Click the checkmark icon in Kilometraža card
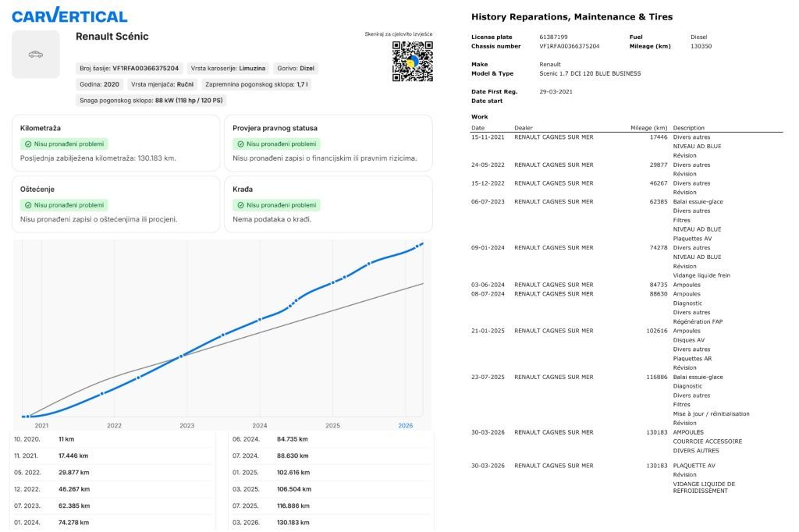Viewport: 799px width, 532px height. [28, 144]
